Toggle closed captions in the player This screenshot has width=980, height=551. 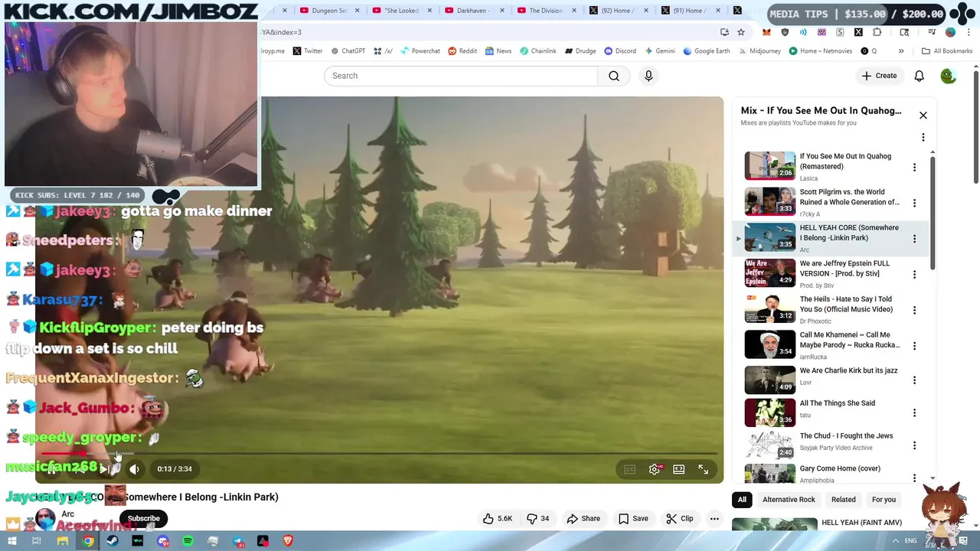629,469
